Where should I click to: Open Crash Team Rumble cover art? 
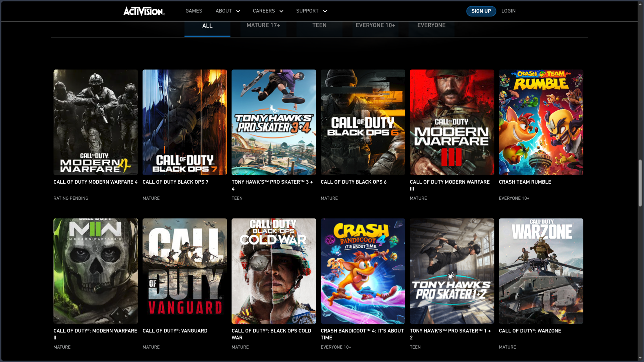(541, 122)
